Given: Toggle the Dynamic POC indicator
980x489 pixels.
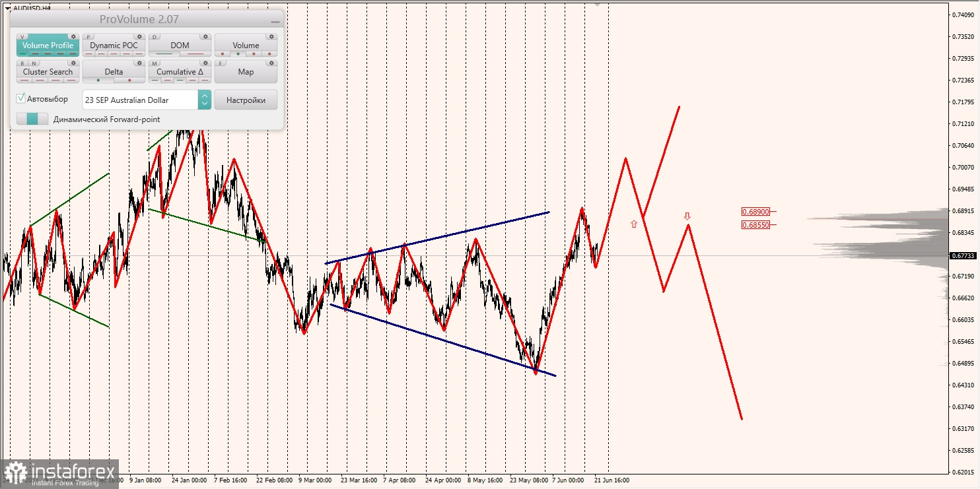Looking at the screenshot, I should point(114,45).
